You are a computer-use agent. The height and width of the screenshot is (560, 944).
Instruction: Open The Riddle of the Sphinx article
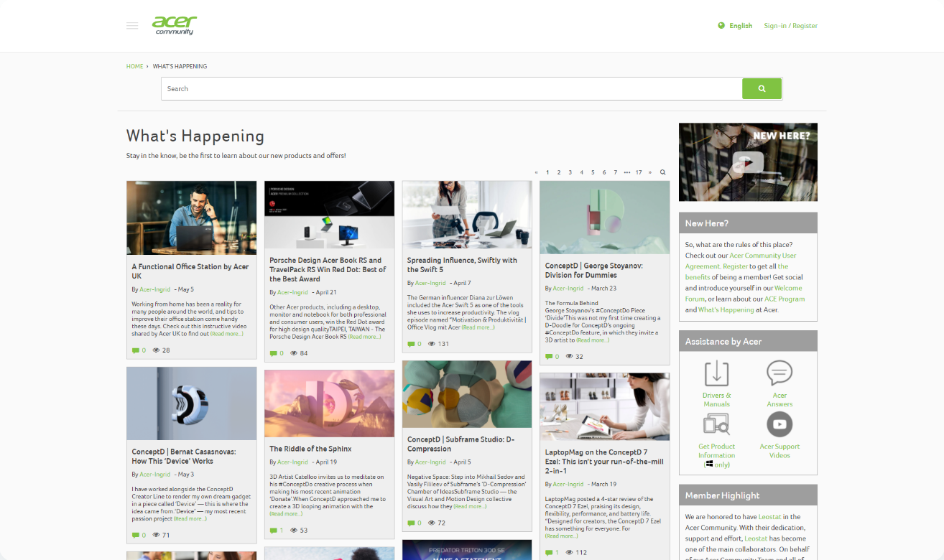(x=310, y=449)
